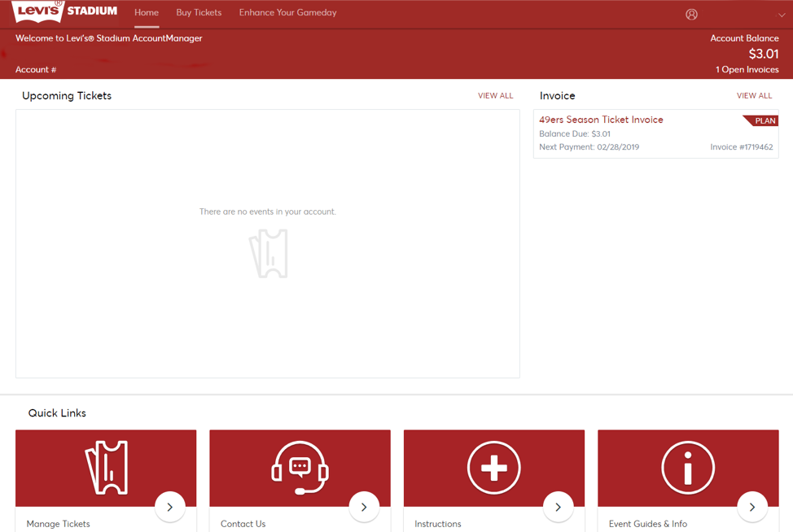793x532 pixels.
Task: Open the Buy Tickets menu
Action: pyautogui.click(x=199, y=13)
